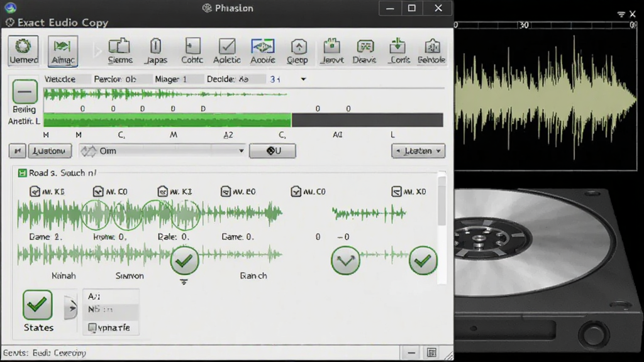Click the Exact Eudio Copy title icon
Viewport: 644px width, 362px height.
10,23
